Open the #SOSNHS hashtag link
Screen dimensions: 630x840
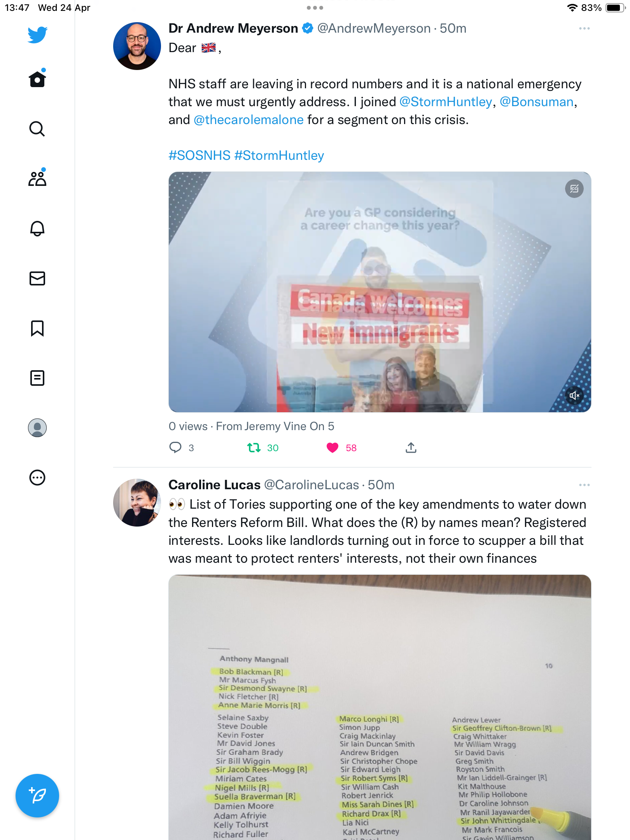[199, 156]
